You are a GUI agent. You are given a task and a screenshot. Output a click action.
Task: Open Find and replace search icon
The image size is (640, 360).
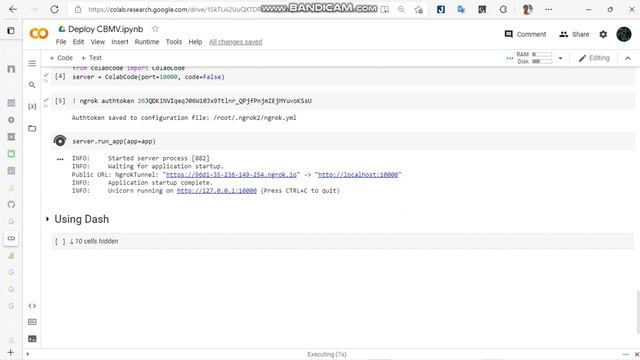pos(32,84)
